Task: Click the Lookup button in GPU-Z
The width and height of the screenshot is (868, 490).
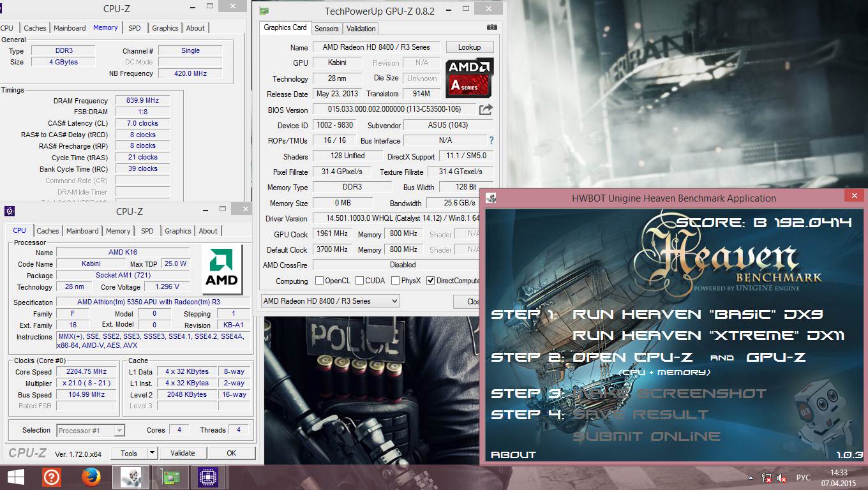Action: click(469, 47)
